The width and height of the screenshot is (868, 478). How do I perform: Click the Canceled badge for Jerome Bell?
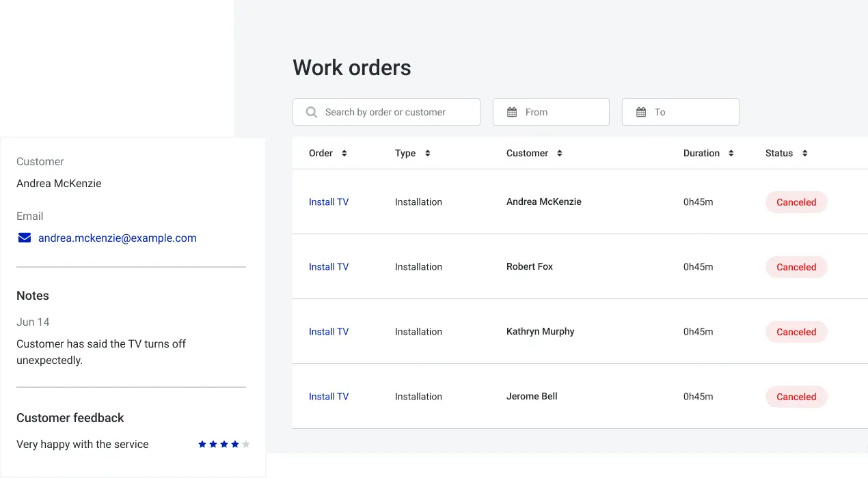click(796, 397)
